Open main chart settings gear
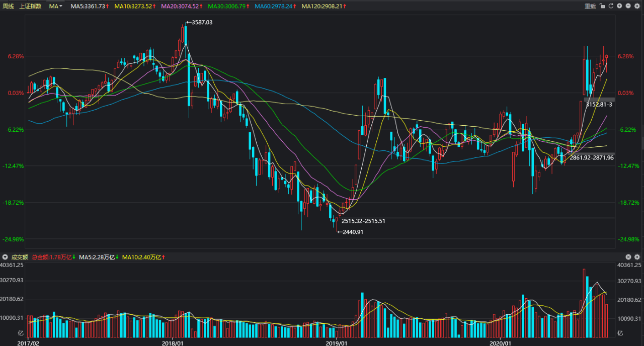644x346 pixels. 636,6
